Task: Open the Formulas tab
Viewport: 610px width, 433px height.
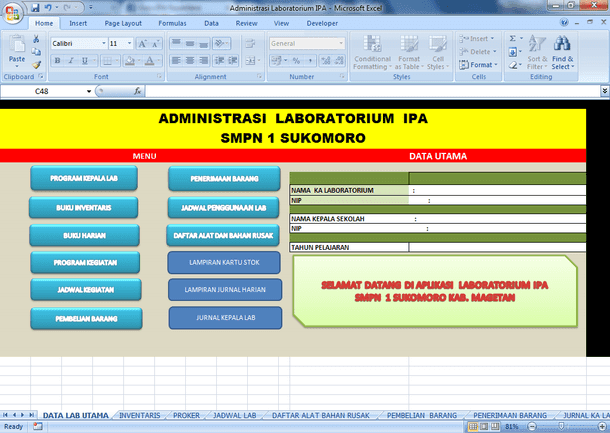Action: coord(172,23)
